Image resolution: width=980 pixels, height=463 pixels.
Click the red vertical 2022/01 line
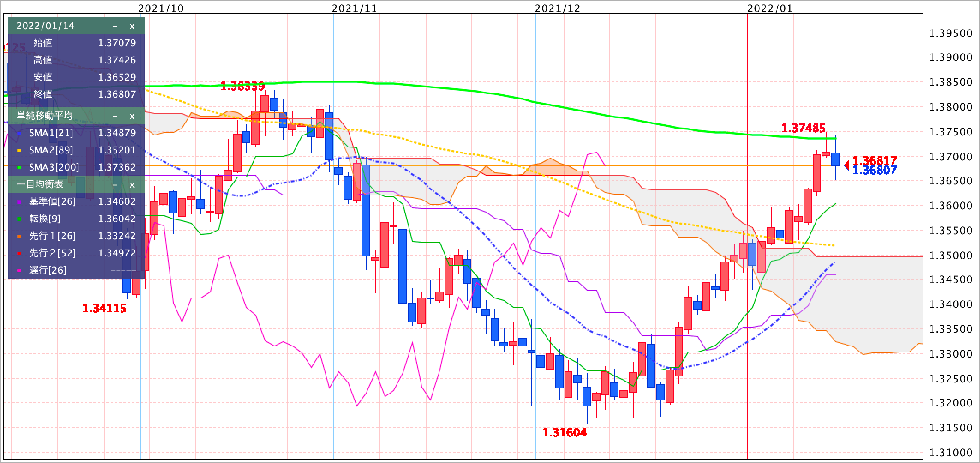coord(747,236)
